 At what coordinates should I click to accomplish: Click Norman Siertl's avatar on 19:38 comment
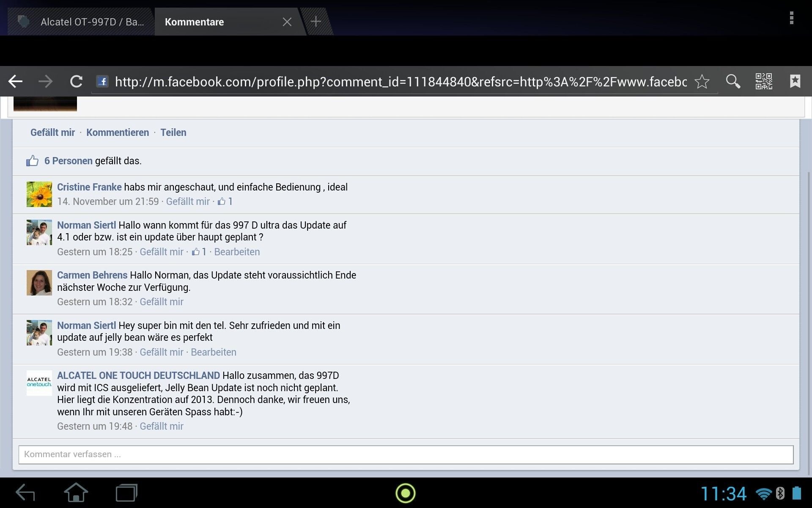pyautogui.click(x=39, y=333)
